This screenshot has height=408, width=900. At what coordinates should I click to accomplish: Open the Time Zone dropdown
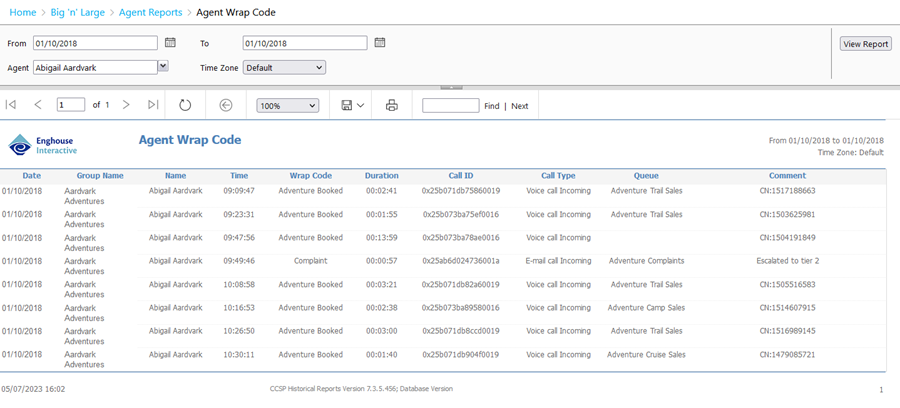tap(284, 68)
